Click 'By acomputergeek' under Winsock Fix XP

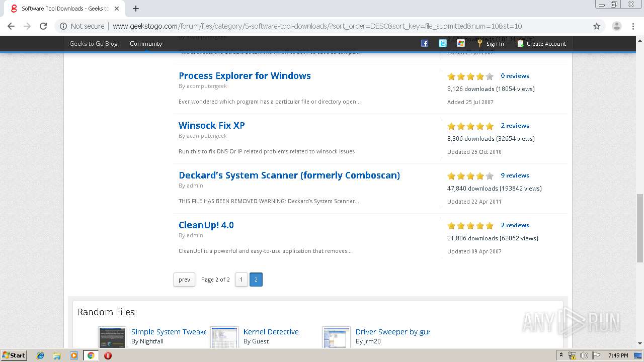pos(203,136)
